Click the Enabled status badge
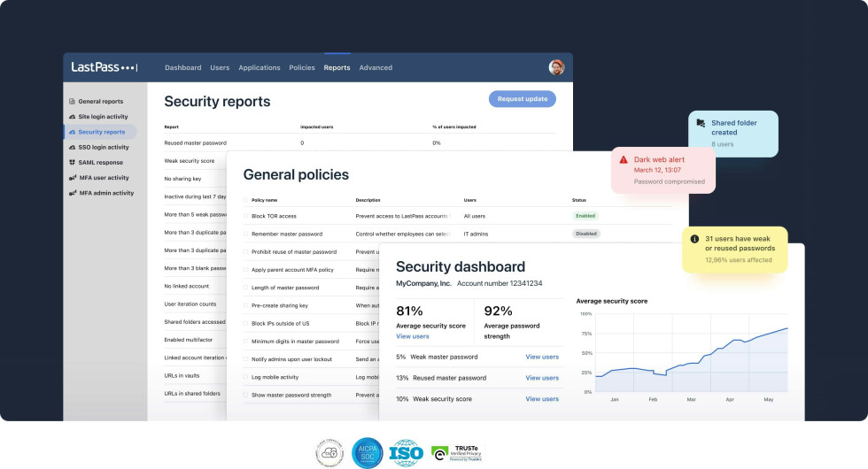868x469 pixels. [x=585, y=216]
